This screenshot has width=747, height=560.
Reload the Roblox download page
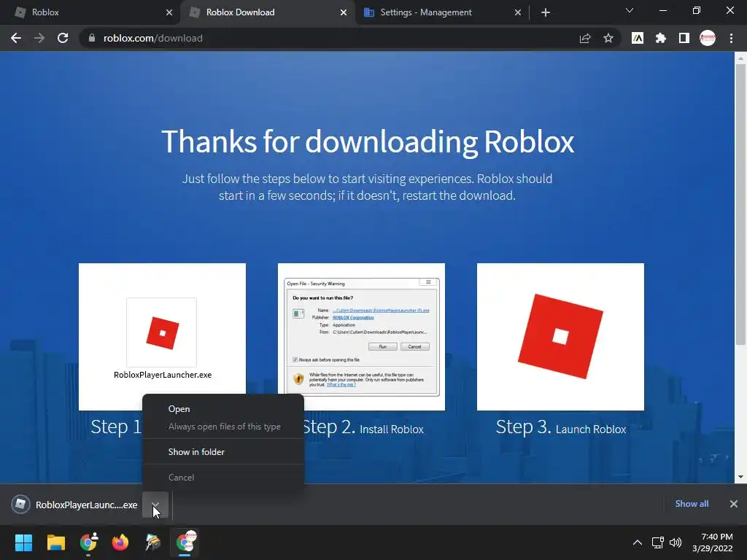coord(63,38)
